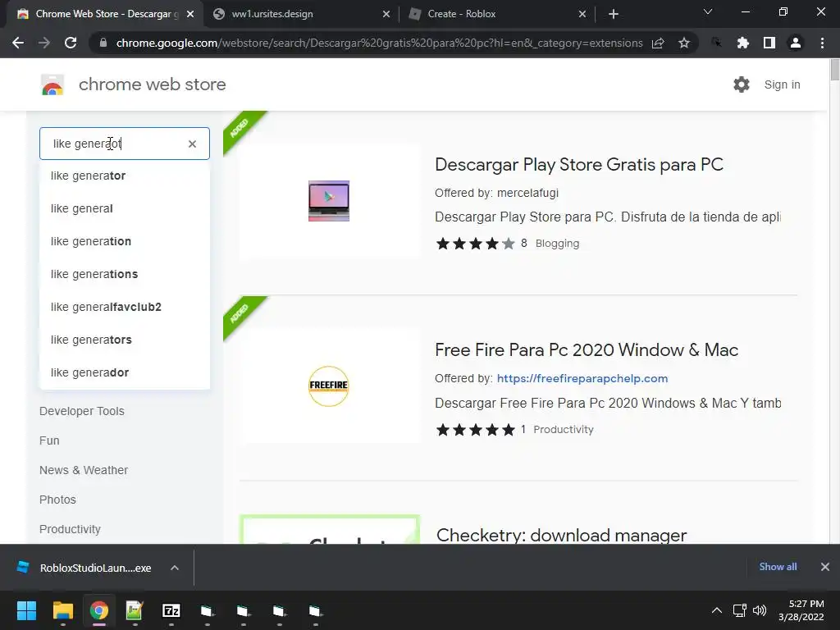The width and height of the screenshot is (840, 630).
Task: Open a new browser tab
Action: pos(614,14)
